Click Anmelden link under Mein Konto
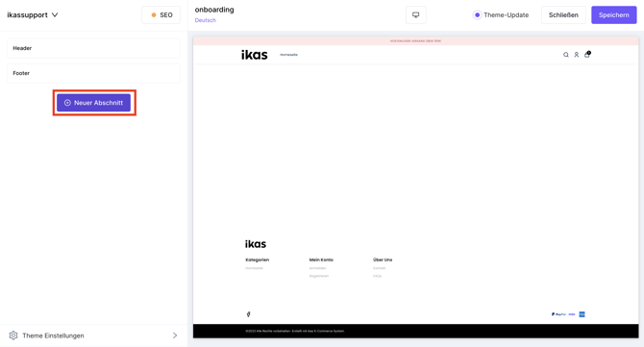The image size is (644, 347). pos(317,268)
